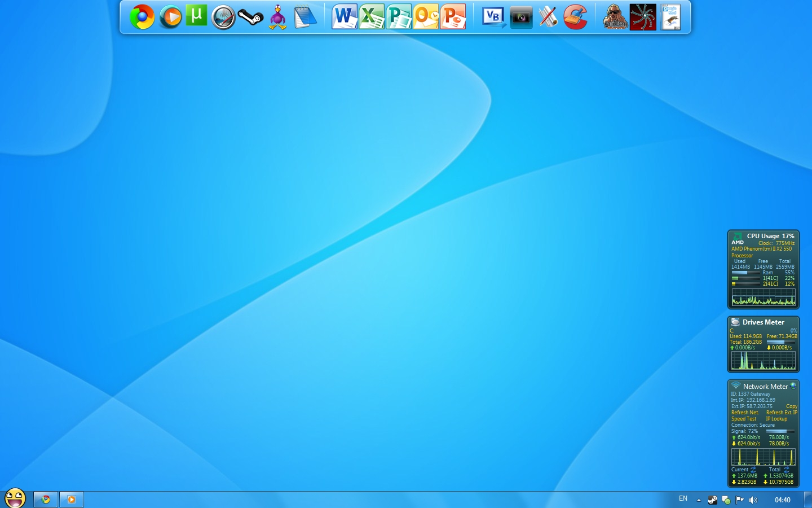The width and height of the screenshot is (812, 508).
Task: Click the Ram 55% usage bar
Action: tap(745, 273)
